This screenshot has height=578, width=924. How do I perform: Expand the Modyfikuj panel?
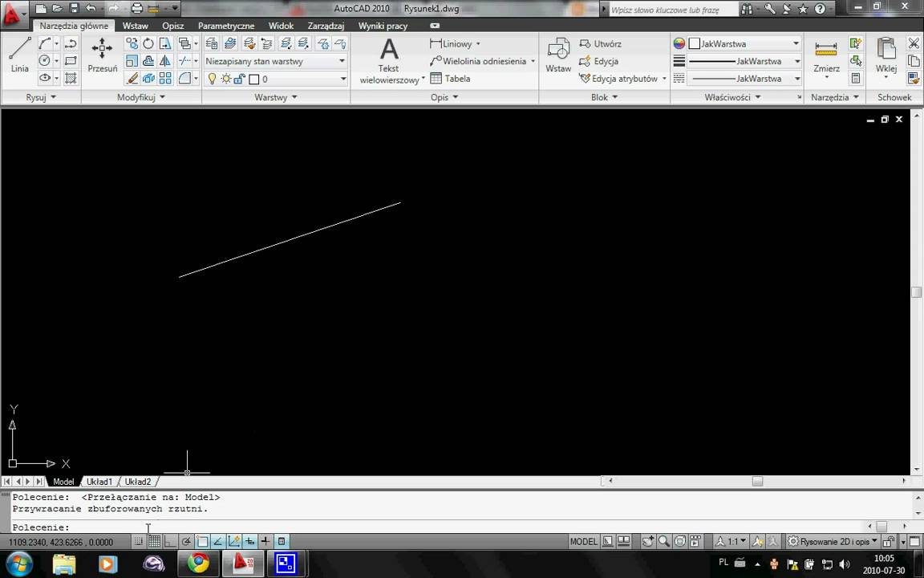coord(141,97)
